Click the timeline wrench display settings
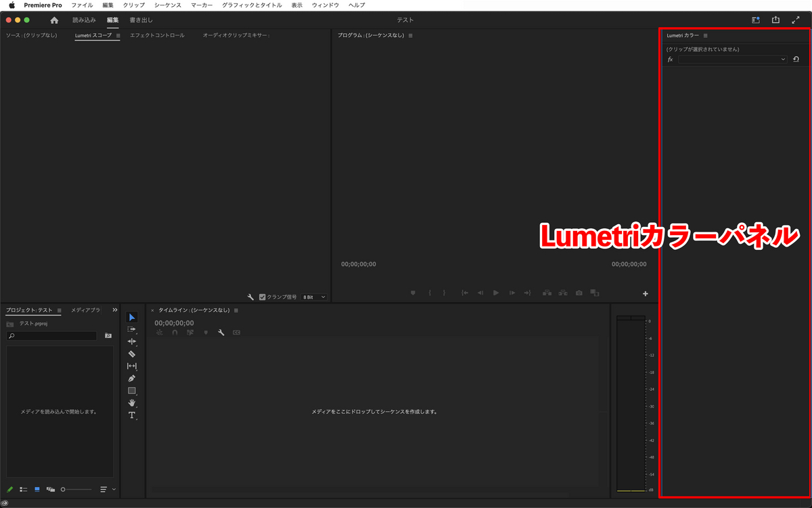 tap(221, 333)
